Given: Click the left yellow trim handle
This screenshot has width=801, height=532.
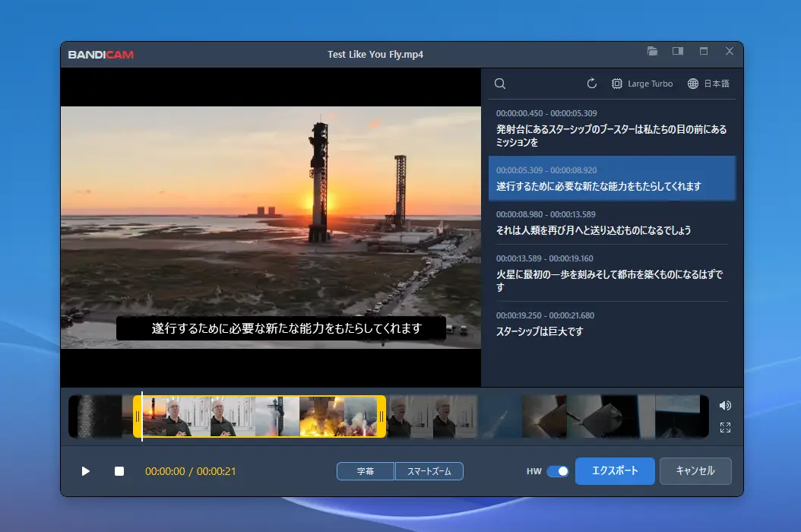Looking at the screenshot, I should pyautogui.click(x=137, y=416).
